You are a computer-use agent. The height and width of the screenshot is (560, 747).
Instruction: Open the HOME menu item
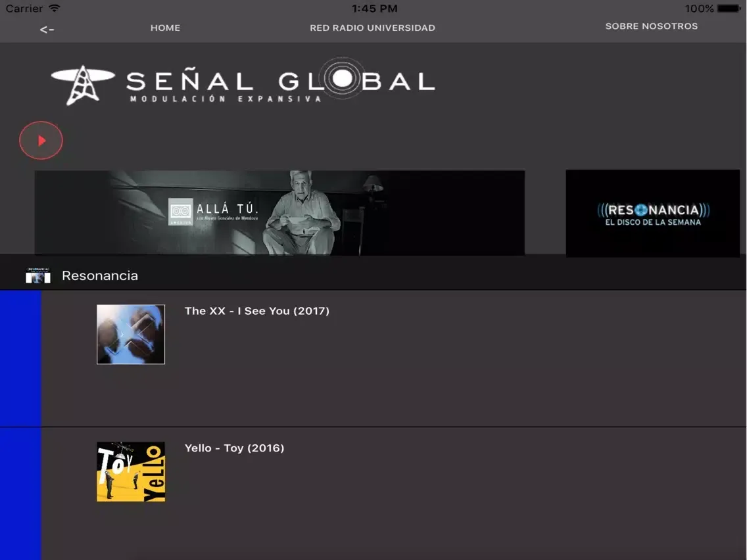[165, 28]
